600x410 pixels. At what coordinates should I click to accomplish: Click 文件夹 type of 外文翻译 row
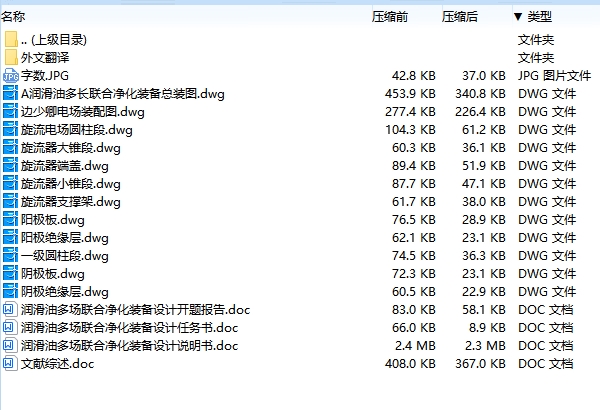pos(536,57)
